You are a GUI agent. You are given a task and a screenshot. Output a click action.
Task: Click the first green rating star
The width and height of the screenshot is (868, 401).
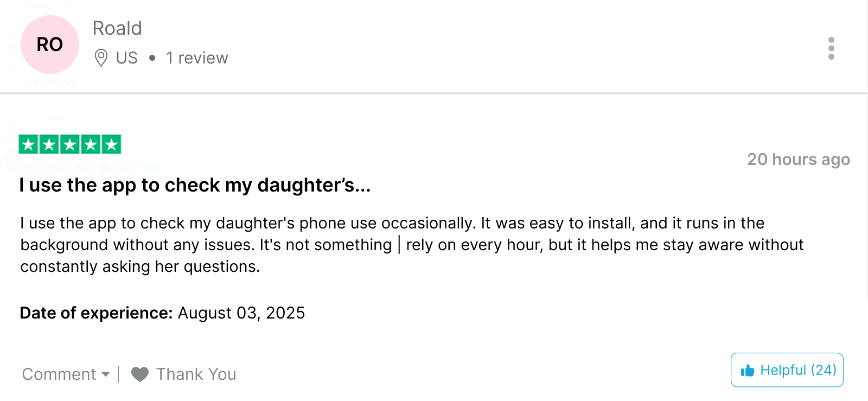tap(28, 144)
